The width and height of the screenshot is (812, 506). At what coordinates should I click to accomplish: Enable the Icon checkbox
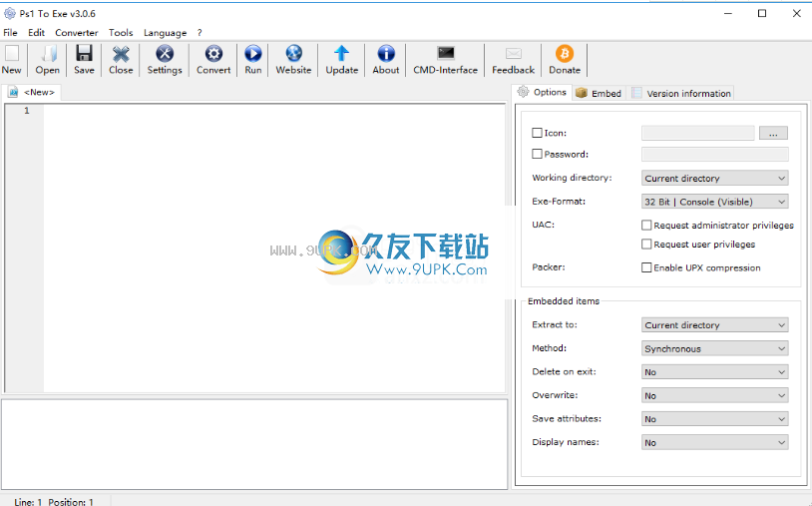[x=537, y=133]
